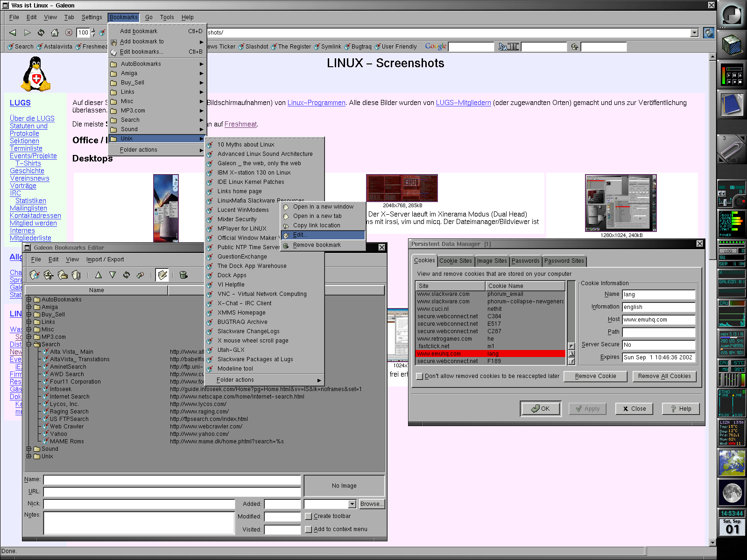Expand the AutoBookmarks folder in the tree

29,300
